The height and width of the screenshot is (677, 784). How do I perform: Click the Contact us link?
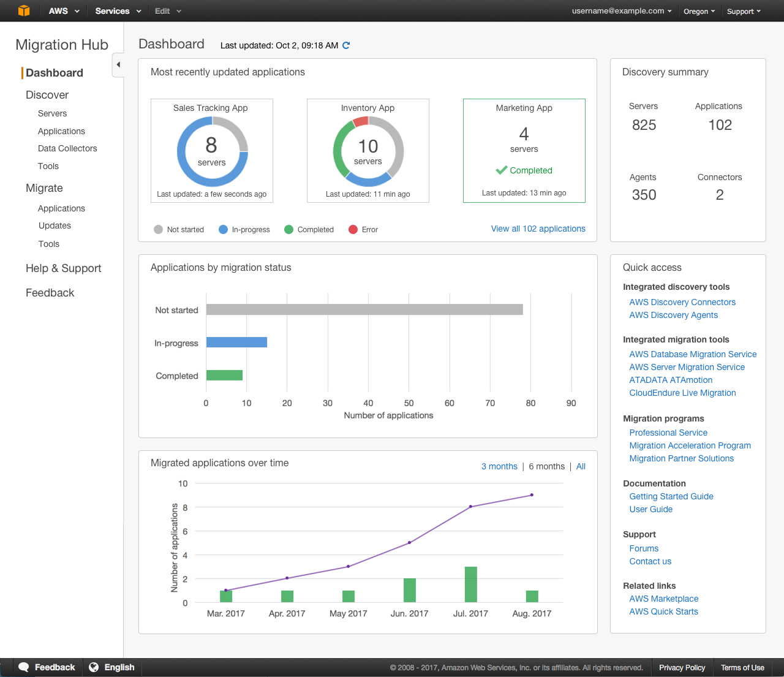pos(650,561)
